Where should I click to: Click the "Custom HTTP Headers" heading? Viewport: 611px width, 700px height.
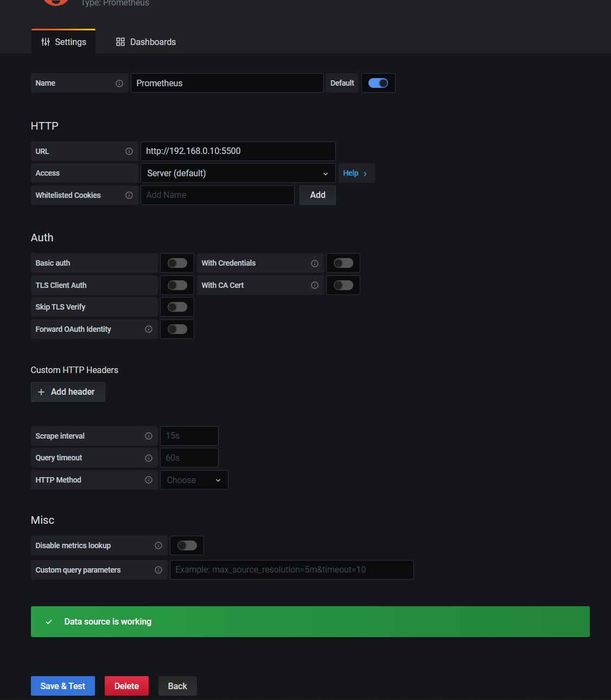(74, 370)
